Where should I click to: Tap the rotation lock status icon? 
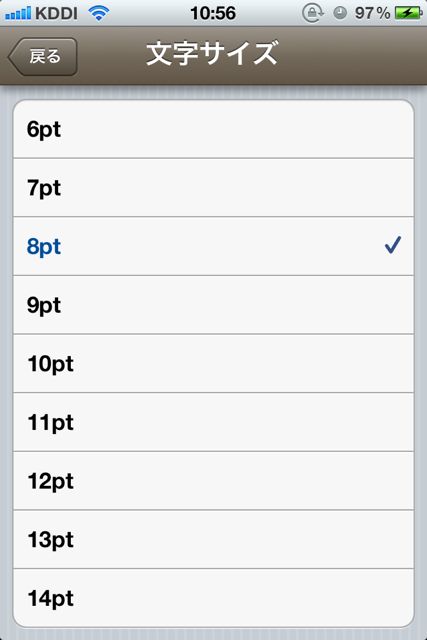[313, 13]
